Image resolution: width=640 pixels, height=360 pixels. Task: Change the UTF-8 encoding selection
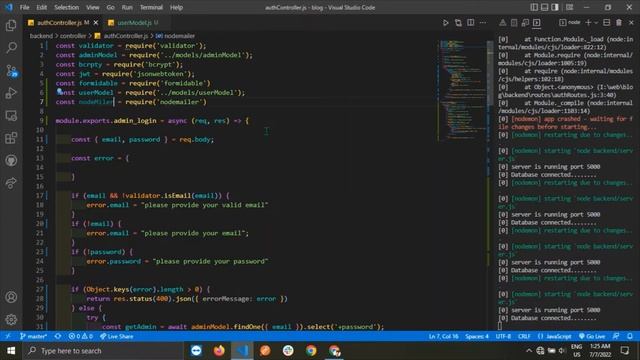(x=503, y=336)
